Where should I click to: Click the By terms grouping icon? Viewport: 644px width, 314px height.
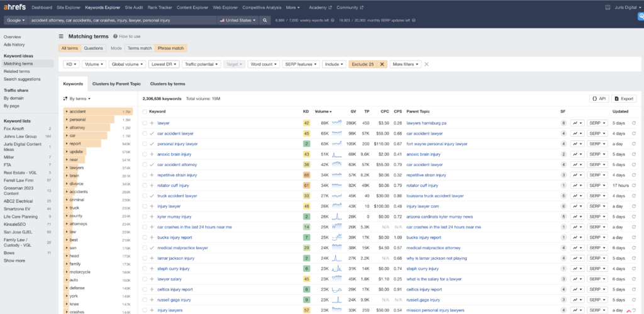65,99
